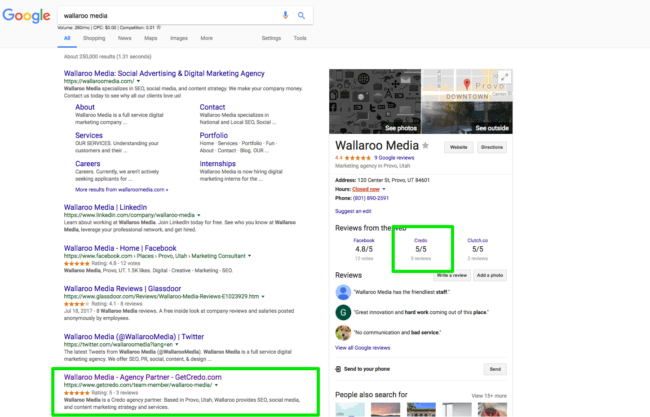
Task: Open See outside street view thumbnail
Action: pos(467,118)
